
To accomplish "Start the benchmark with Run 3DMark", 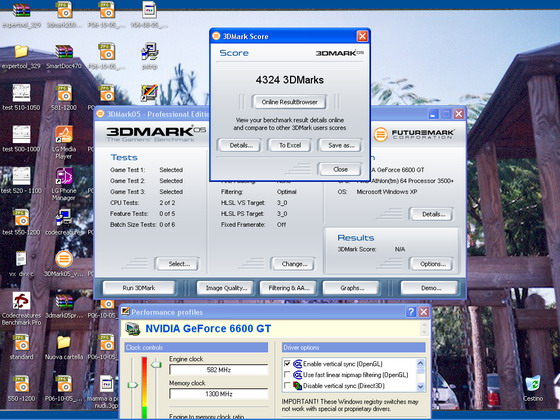I will point(139,288).
